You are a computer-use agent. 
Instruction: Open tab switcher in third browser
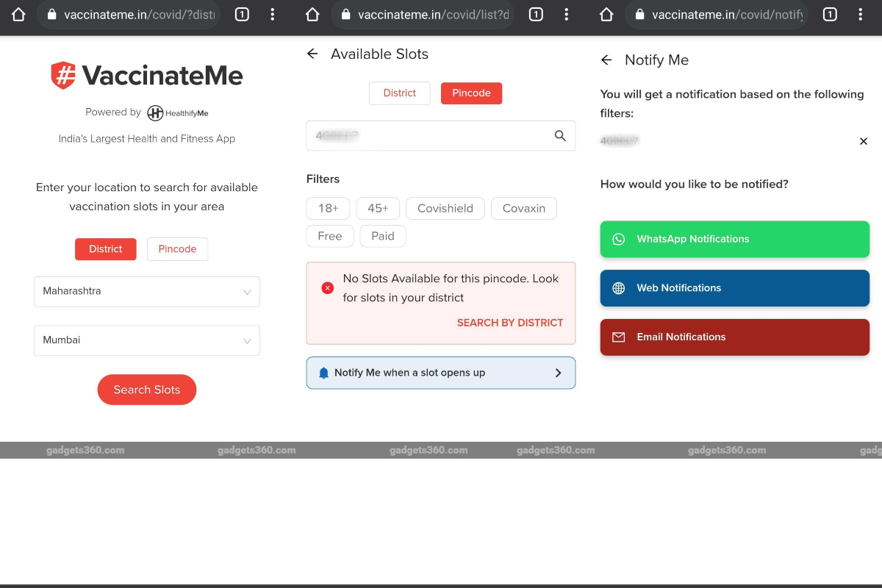pyautogui.click(x=830, y=14)
